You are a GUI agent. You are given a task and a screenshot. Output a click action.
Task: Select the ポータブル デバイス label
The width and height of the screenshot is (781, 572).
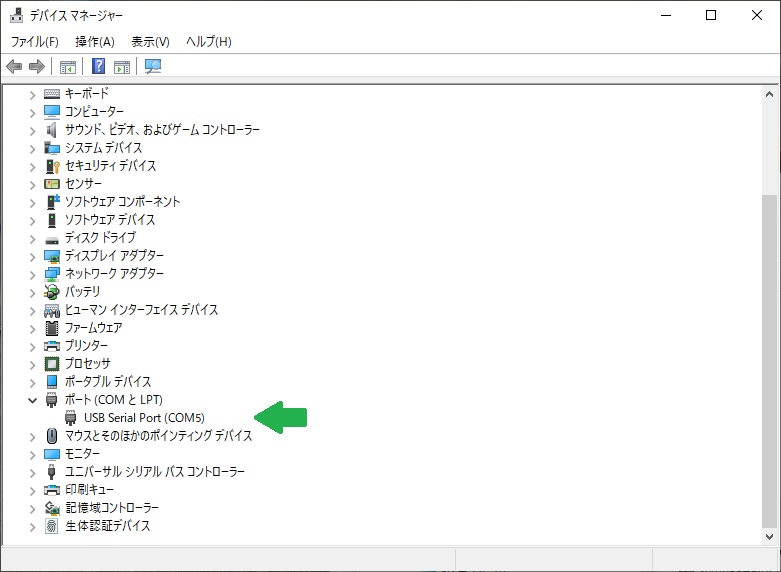coord(108,382)
